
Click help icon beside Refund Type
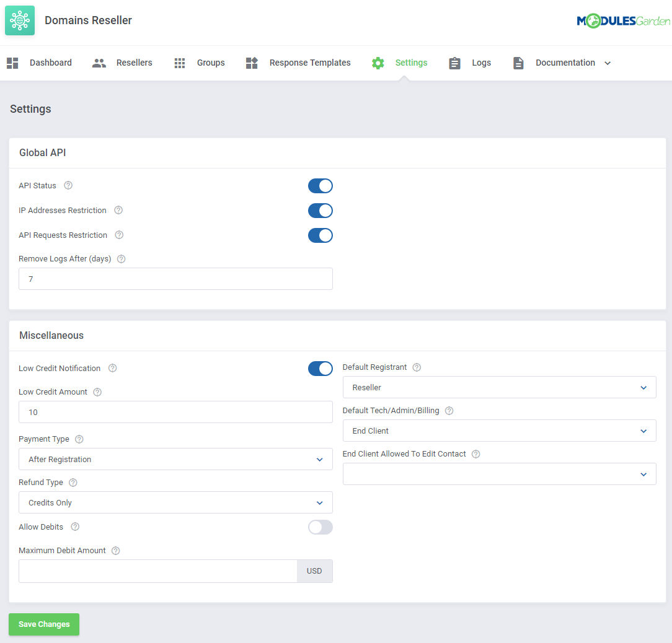(x=73, y=483)
